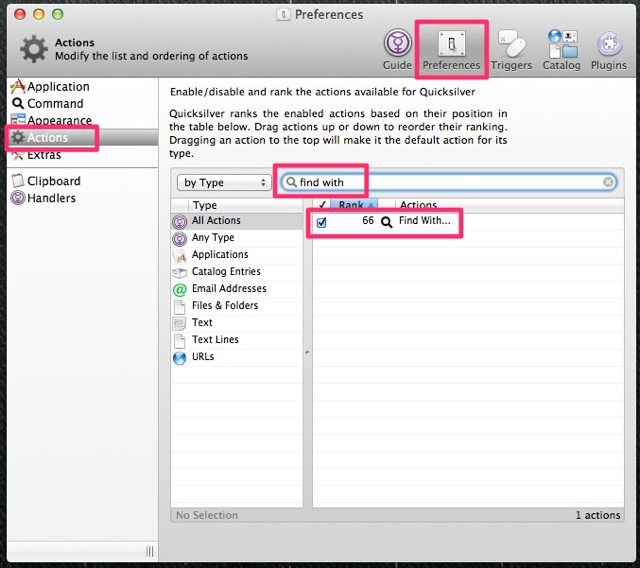
Task: Click the Command magnifier sidebar icon
Action: [x=18, y=104]
